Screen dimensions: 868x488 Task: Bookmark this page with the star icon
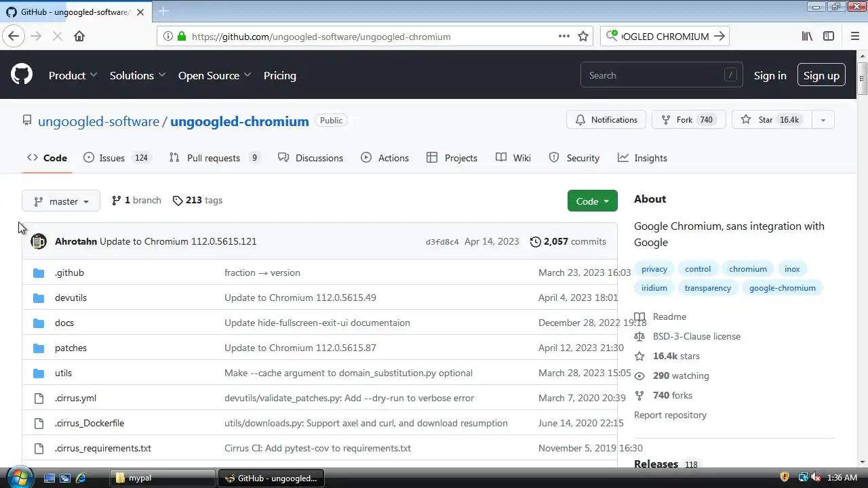tap(583, 37)
